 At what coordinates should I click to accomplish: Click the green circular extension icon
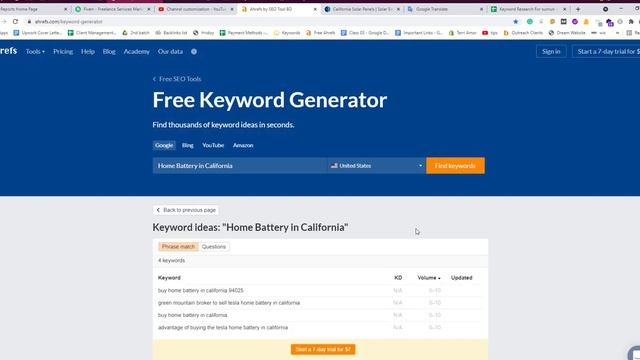(529, 22)
